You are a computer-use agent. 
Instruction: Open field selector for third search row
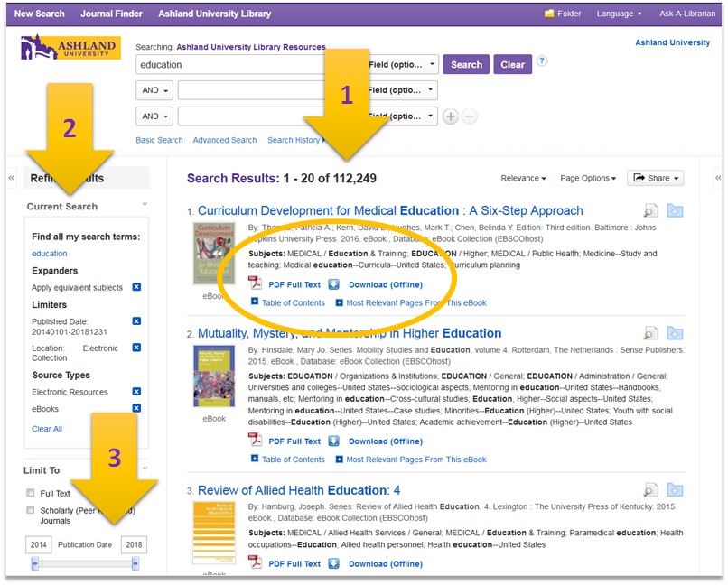pyautogui.click(x=402, y=116)
